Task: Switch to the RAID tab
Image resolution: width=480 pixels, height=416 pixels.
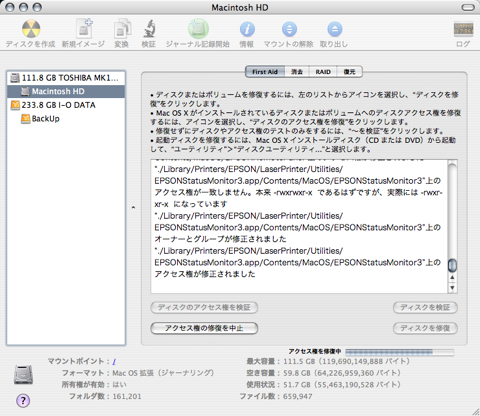Action: click(x=323, y=72)
